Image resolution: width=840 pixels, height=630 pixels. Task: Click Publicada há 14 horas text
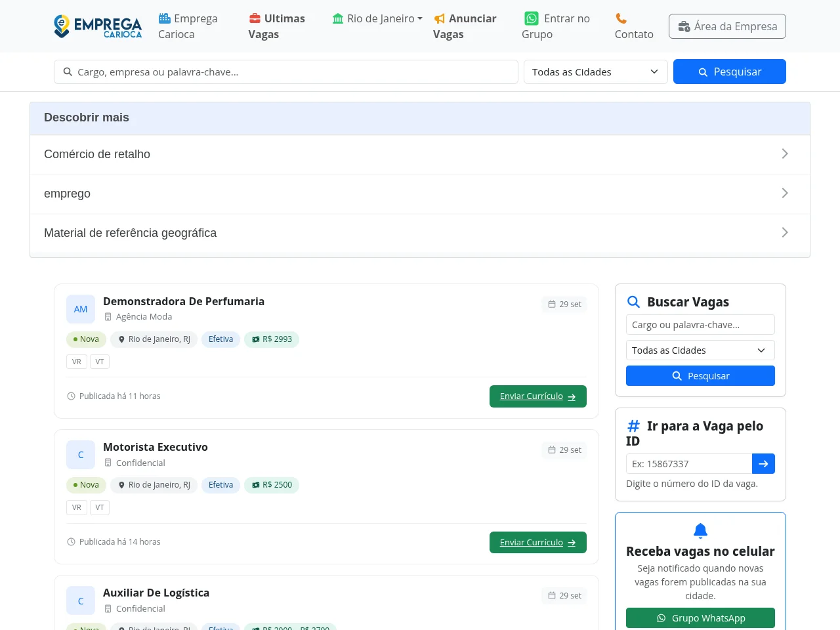click(x=119, y=542)
